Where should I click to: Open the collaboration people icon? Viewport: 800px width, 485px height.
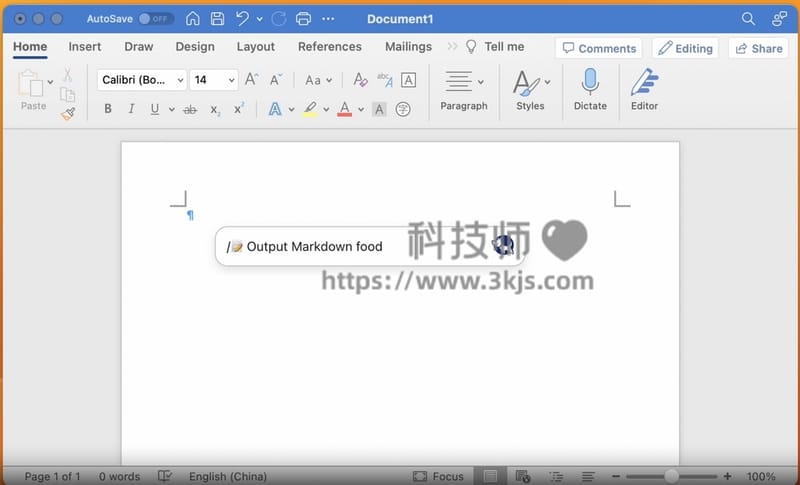[x=779, y=19]
